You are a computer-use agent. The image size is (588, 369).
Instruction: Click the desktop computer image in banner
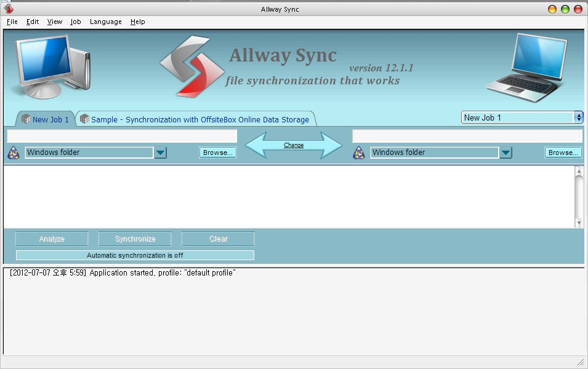52,67
